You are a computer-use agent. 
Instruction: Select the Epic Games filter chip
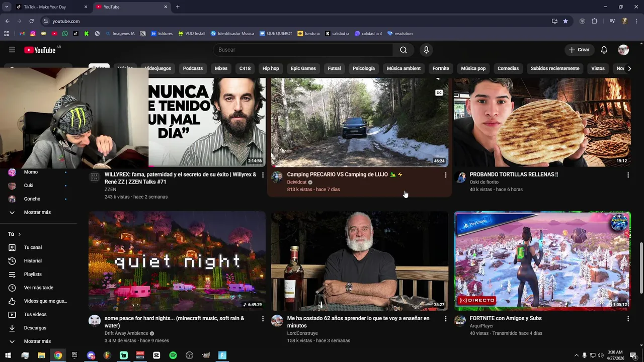(303, 68)
